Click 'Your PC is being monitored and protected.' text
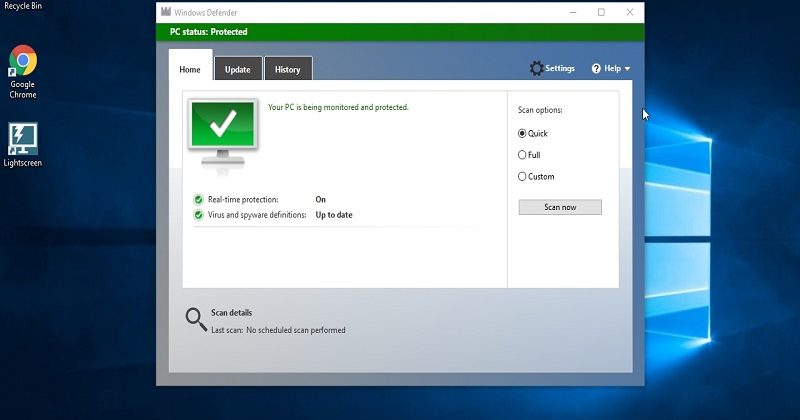 click(x=338, y=107)
